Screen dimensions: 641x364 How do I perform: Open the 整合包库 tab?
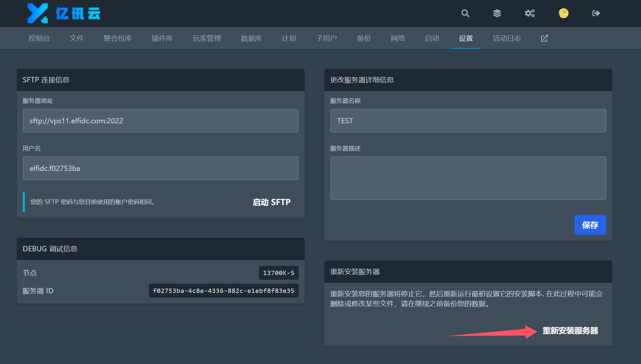click(x=117, y=38)
